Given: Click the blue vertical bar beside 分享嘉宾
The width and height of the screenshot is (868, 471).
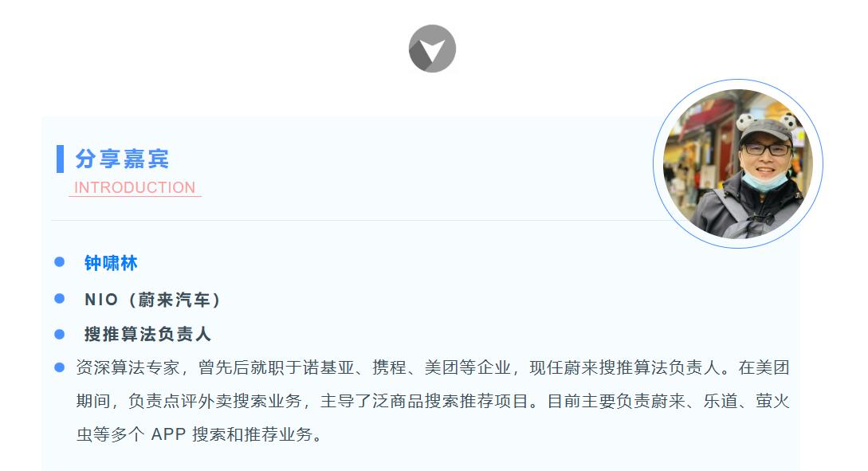Looking at the screenshot, I should click(61, 159).
